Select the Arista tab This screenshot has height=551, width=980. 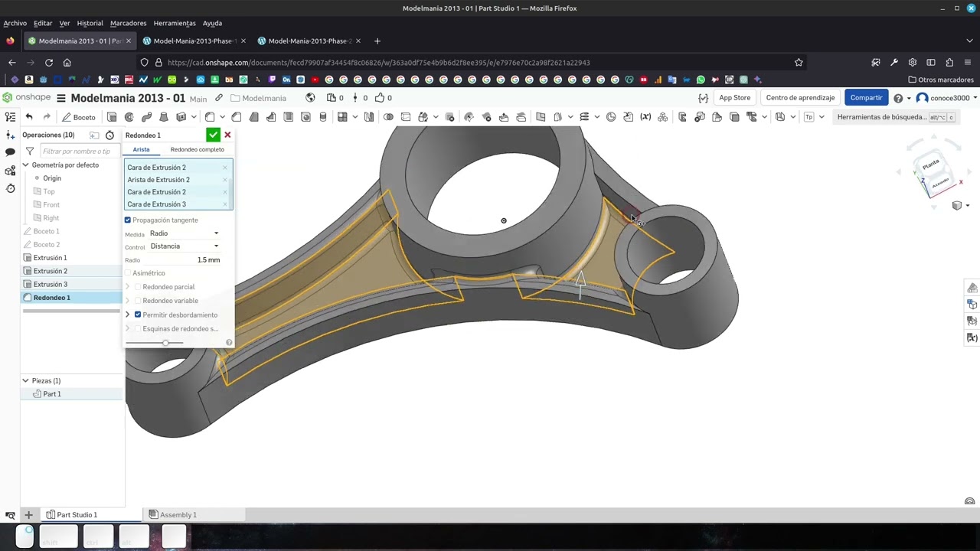pyautogui.click(x=141, y=149)
